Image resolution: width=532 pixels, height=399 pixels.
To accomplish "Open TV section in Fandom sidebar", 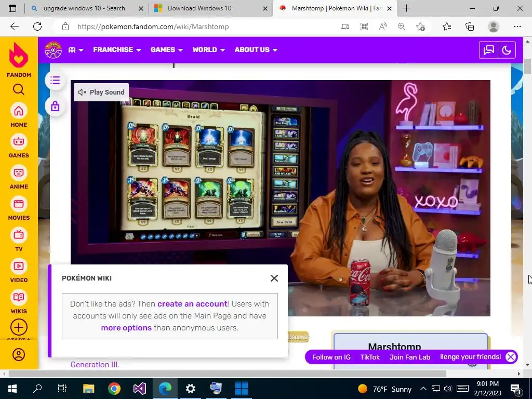I will point(19,240).
